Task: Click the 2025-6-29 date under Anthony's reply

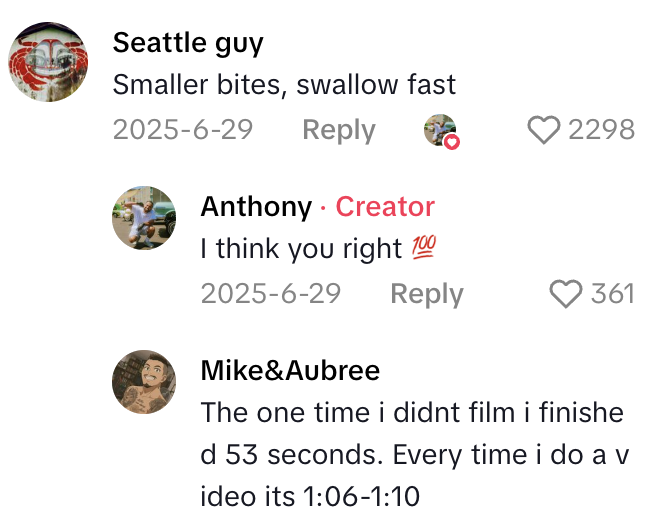Action: [270, 294]
